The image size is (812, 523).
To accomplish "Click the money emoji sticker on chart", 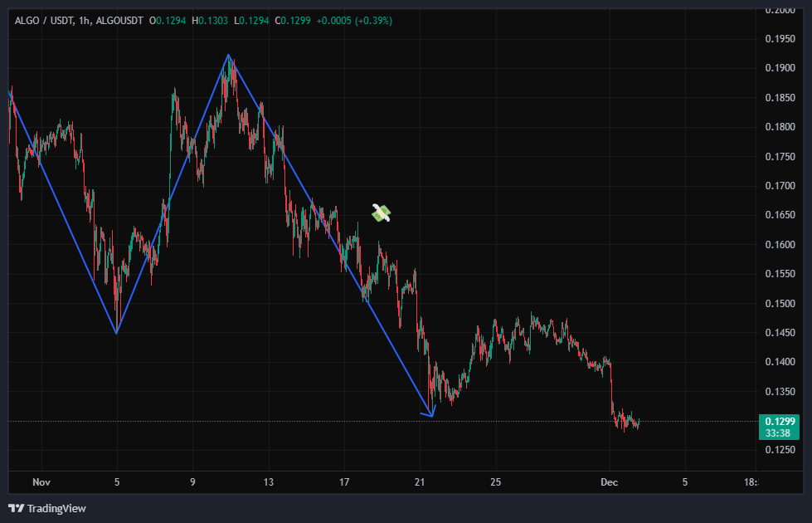I will click(x=381, y=213).
